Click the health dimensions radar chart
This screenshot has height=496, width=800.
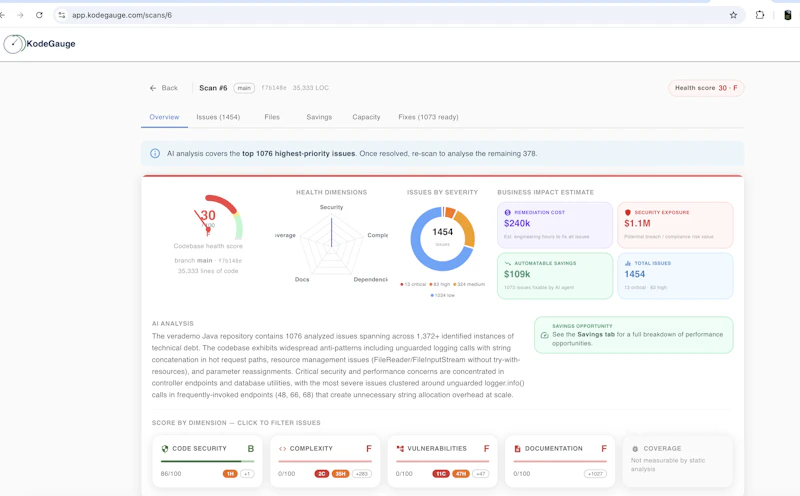tap(332, 244)
